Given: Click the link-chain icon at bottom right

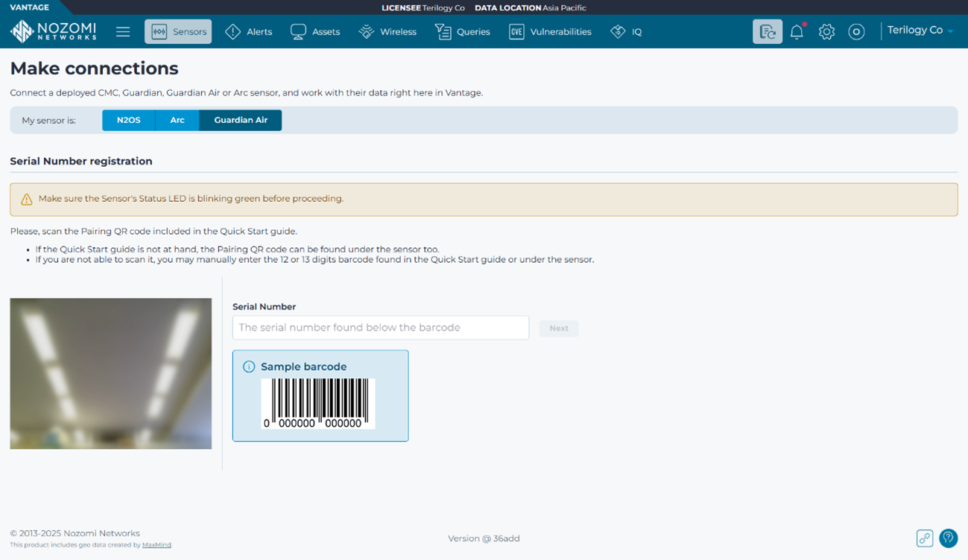Looking at the screenshot, I should (925, 538).
